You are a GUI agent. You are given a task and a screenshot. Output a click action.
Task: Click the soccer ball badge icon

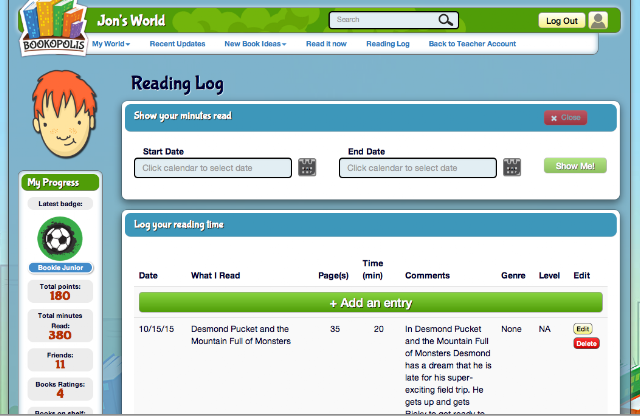click(x=60, y=239)
